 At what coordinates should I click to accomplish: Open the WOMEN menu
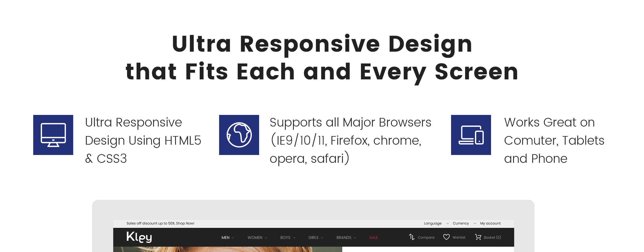pyautogui.click(x=255, y=238)
